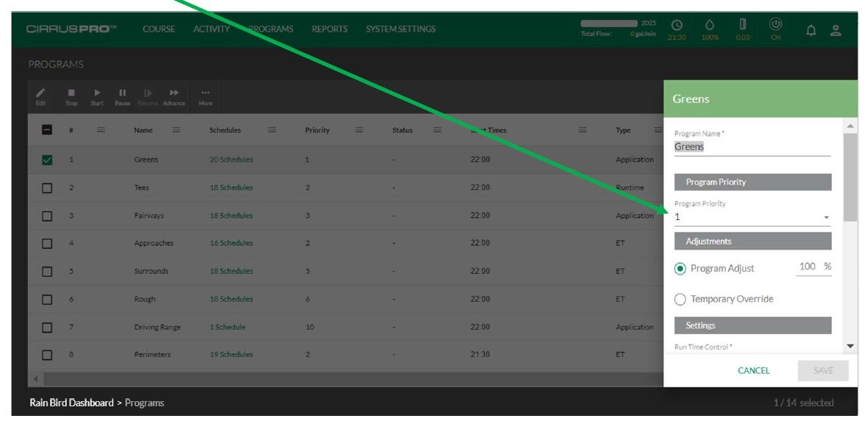Screen dimensions: 868x424
Task: Check the Fairways row checkbox
Action: (x=47, y=216)
